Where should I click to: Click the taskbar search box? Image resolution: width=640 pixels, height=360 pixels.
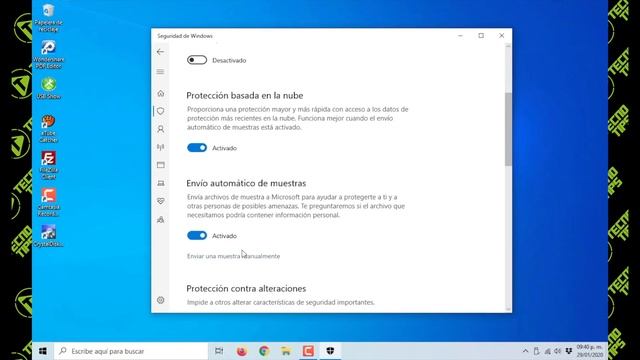(x=131, y=351)
